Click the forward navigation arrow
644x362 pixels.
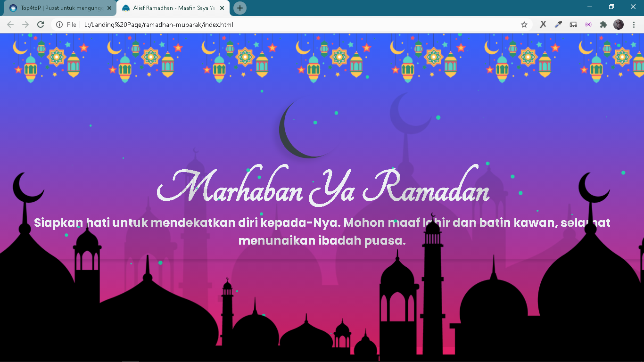(25, 25)
